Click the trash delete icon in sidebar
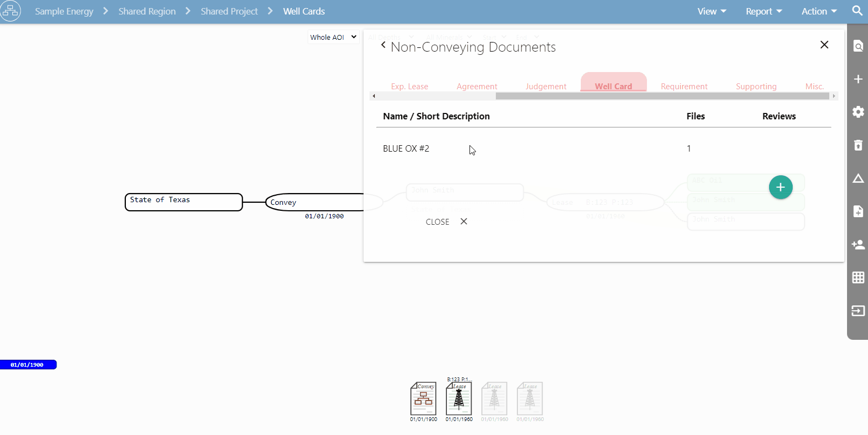 tap(858, 145)
